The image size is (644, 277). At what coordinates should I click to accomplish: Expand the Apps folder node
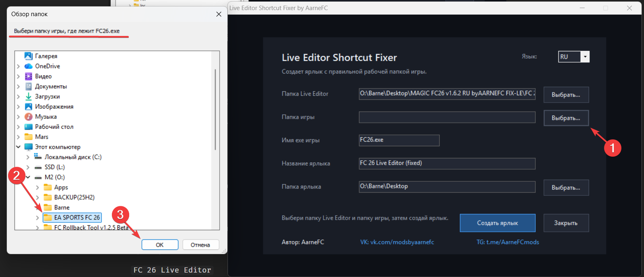tap(38, 187)
